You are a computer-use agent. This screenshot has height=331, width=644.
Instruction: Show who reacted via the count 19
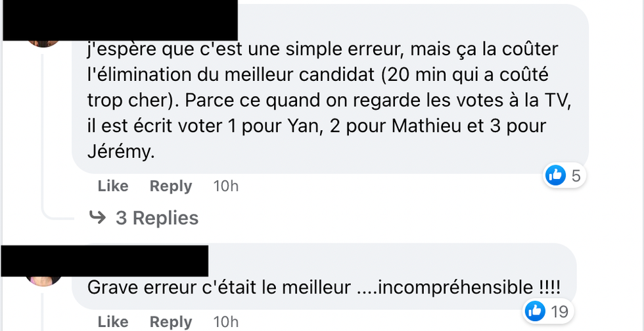560,311
